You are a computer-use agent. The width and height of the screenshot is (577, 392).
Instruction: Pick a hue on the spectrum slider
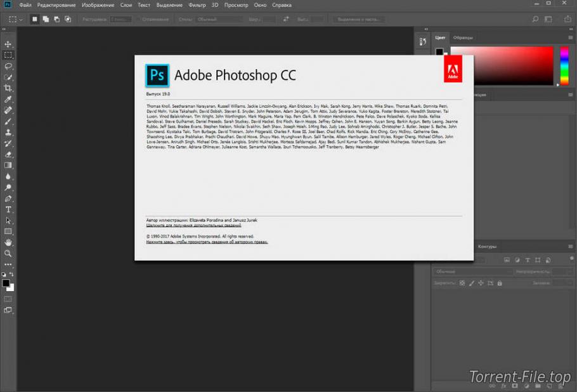[x=564, y=66]
